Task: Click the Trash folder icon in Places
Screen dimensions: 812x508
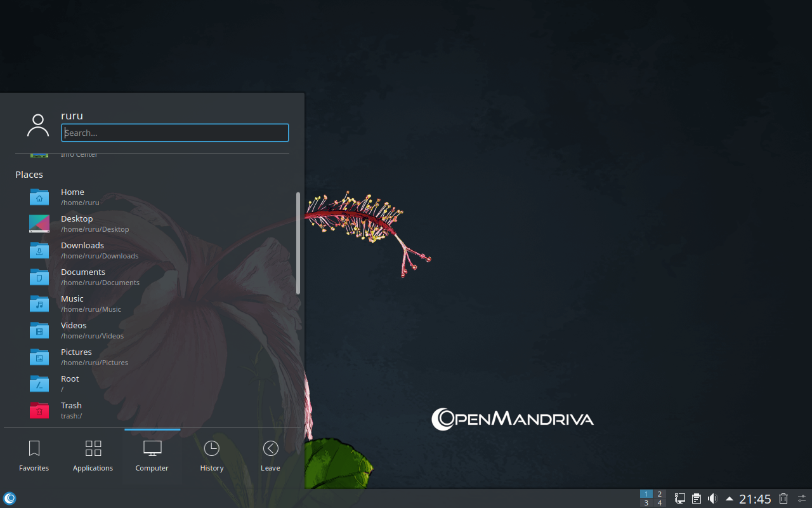Action: coord(39,410)
